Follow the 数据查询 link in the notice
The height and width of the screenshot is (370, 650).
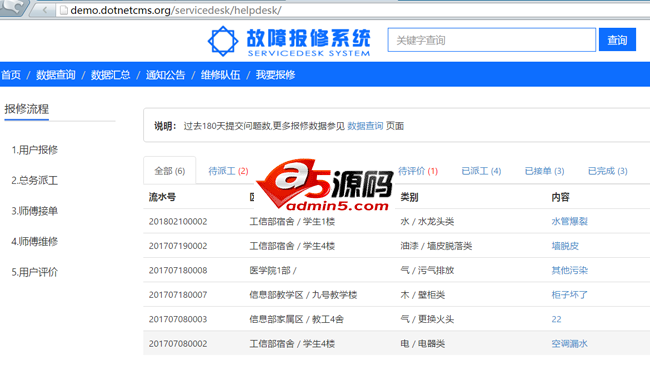click(365, 126)
